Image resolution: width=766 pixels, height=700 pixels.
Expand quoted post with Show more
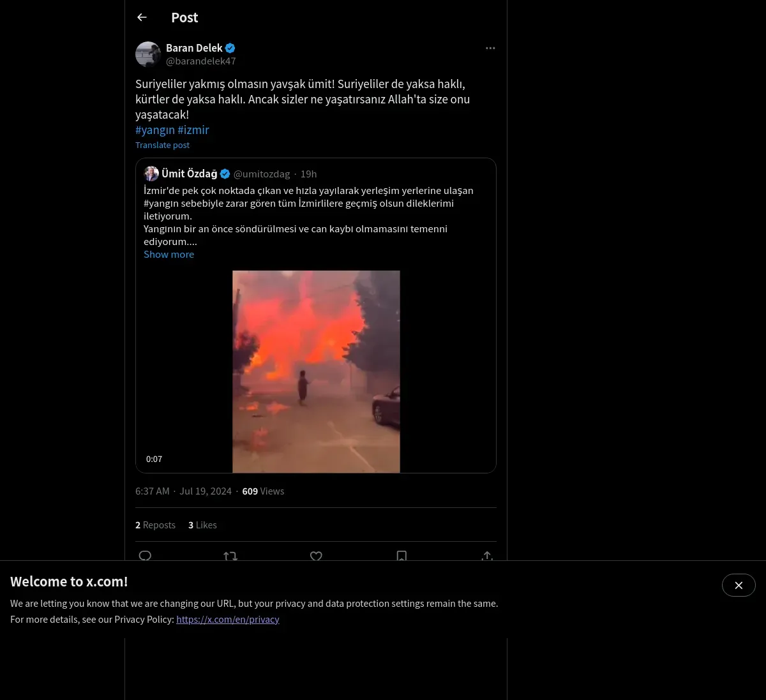(169, 254)
